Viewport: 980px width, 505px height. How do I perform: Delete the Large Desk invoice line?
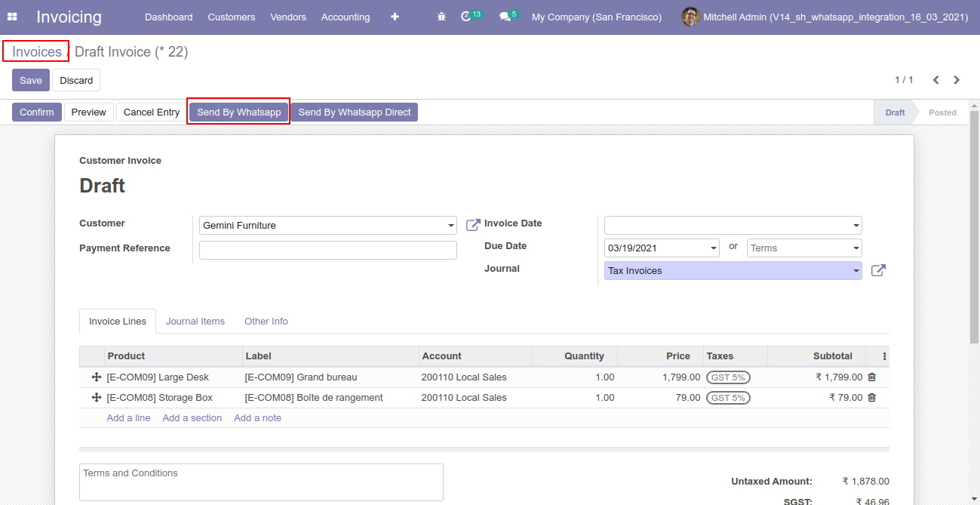pos(872,377)
